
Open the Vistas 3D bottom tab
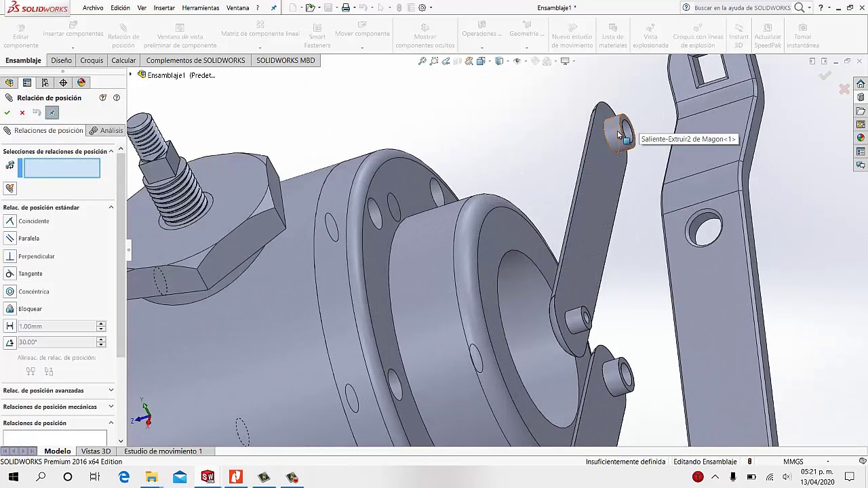click(x=96, y=451)
